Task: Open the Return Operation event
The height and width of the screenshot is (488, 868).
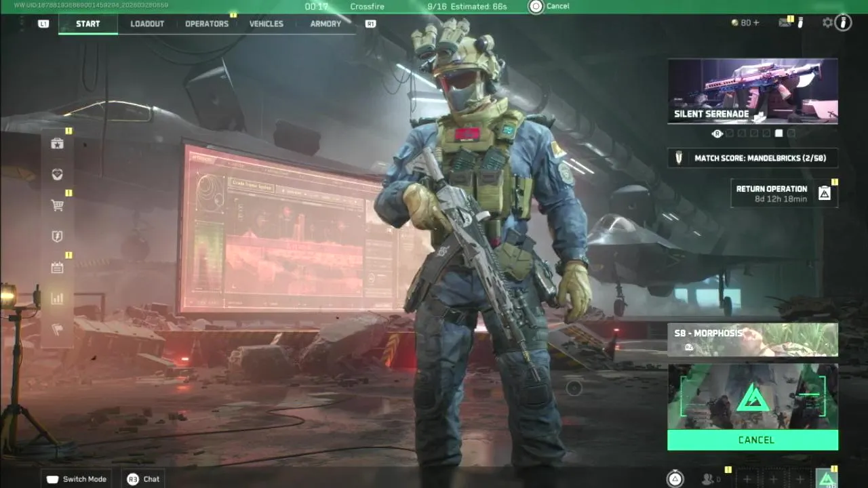Action: [784, 193]
